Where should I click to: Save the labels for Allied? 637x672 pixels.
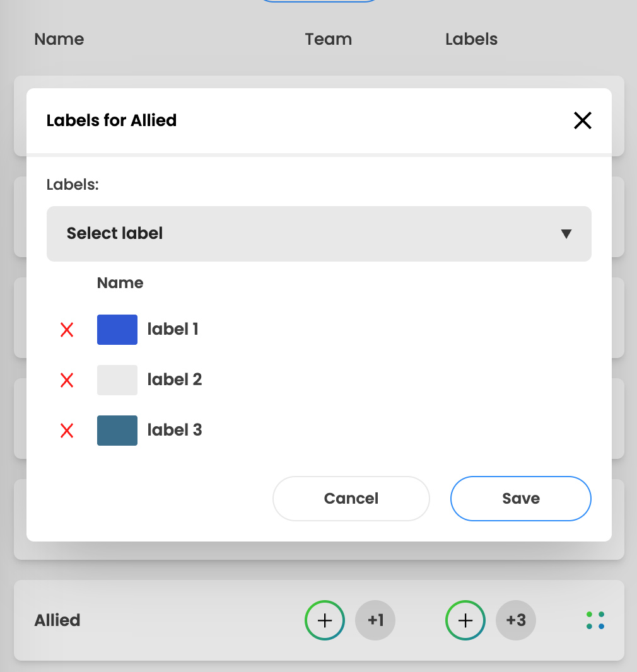[521, 499]
